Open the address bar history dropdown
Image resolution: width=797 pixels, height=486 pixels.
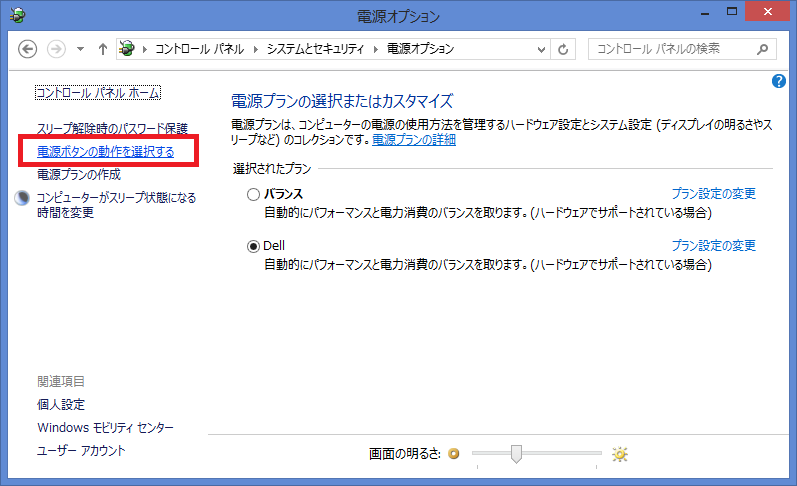point(542,49)
